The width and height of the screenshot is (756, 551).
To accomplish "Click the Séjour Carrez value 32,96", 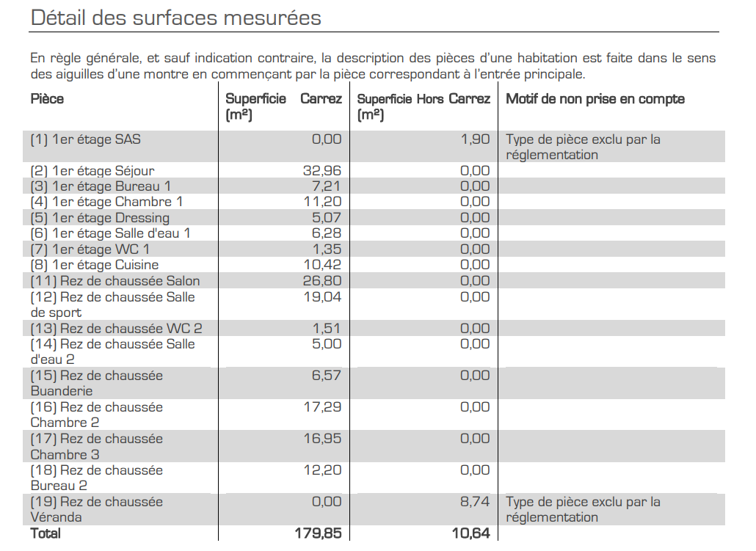I will (x=322, y=171).
